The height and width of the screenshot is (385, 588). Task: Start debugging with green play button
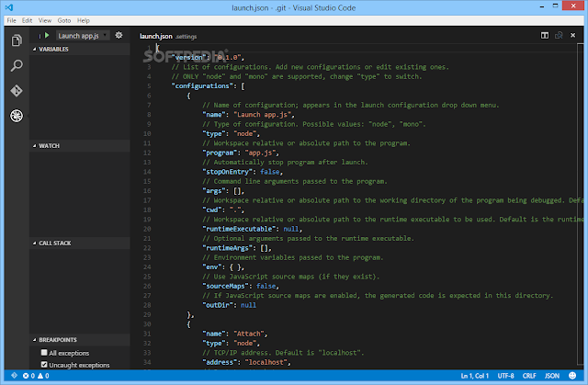click(47, 35)
